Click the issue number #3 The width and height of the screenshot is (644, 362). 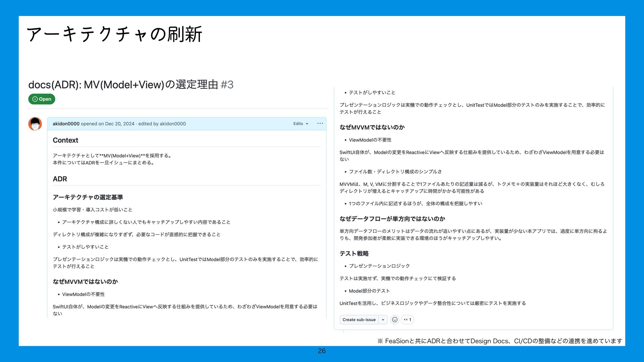point(227,84)
